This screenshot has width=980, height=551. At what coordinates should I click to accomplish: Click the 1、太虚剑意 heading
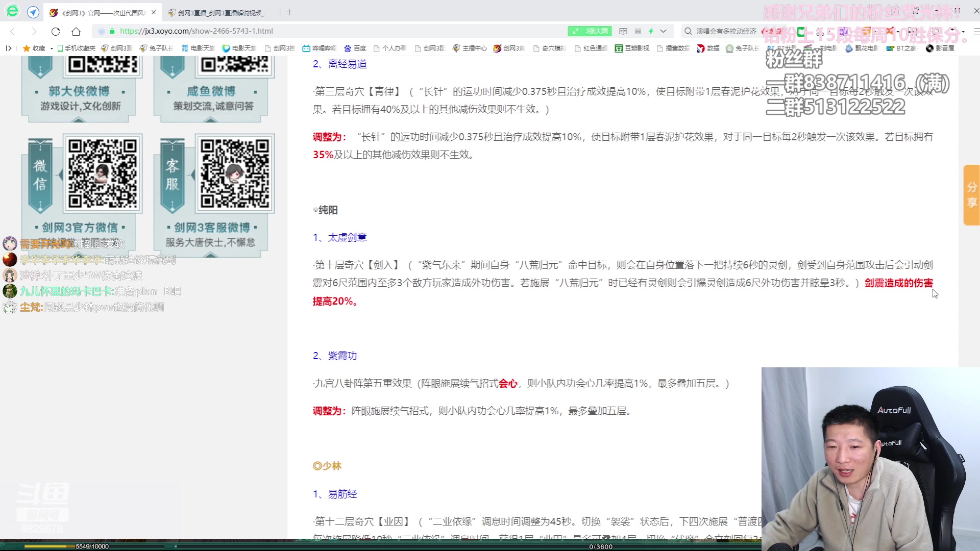pos(340,238)
